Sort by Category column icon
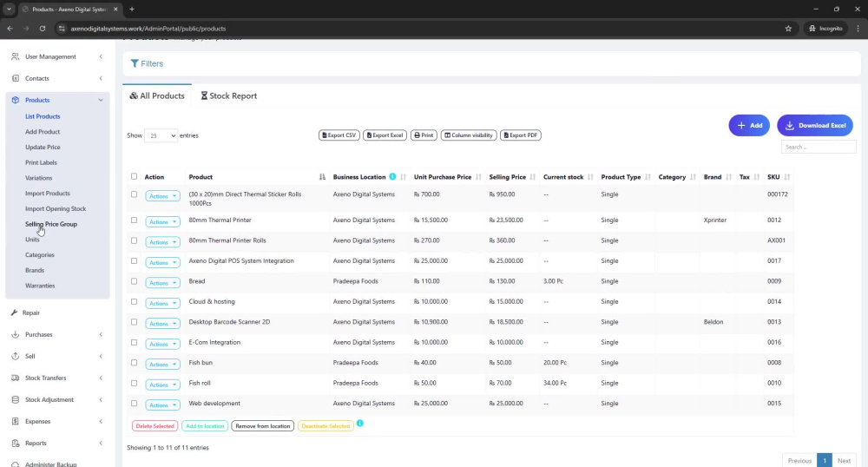The width and height of the screenshot is (868, 467). click(x=693, y=177)
